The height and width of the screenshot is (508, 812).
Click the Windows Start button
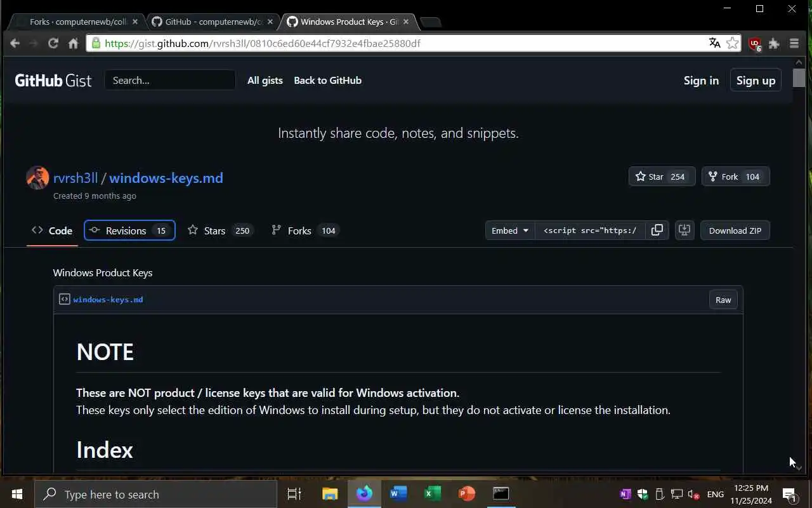pyautogui.click(x=17, y=494)
